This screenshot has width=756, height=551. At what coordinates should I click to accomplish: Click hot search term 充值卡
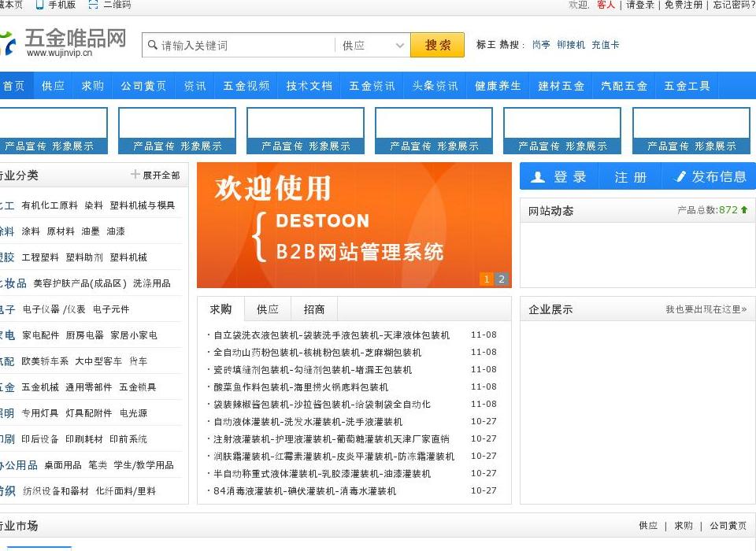click(x=605, y=45)
